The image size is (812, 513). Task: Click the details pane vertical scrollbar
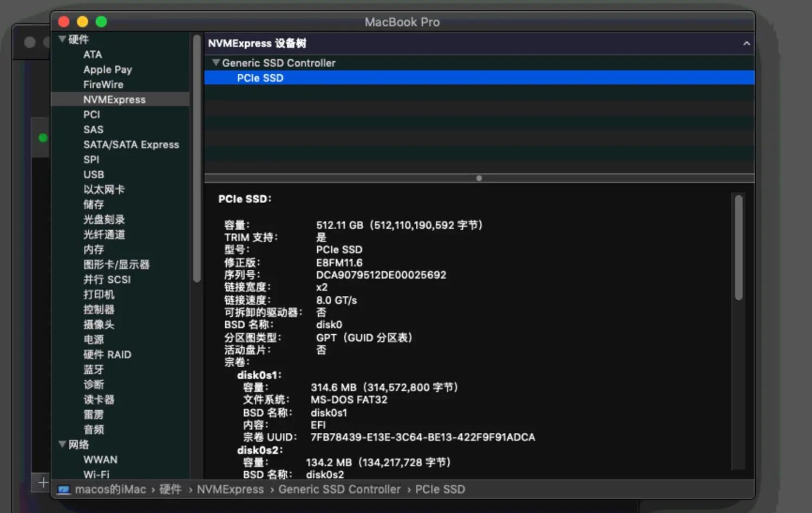[x=738, y=248]
